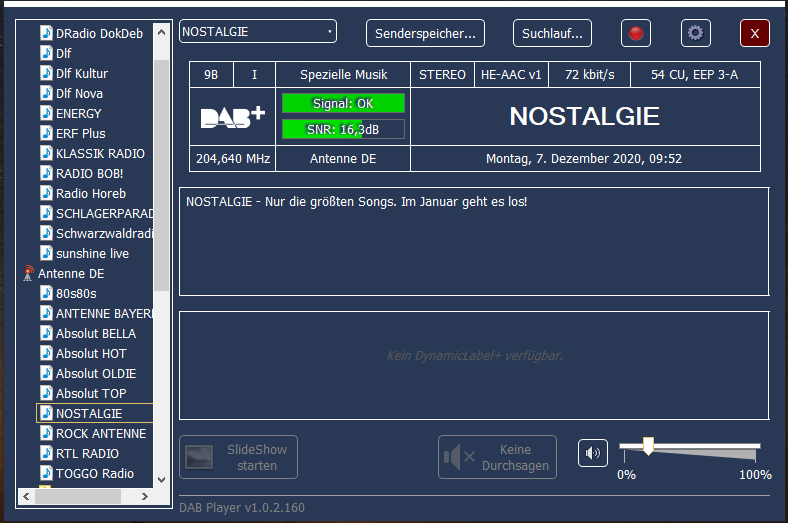Select Dlf in the station list

coord(63,53)
